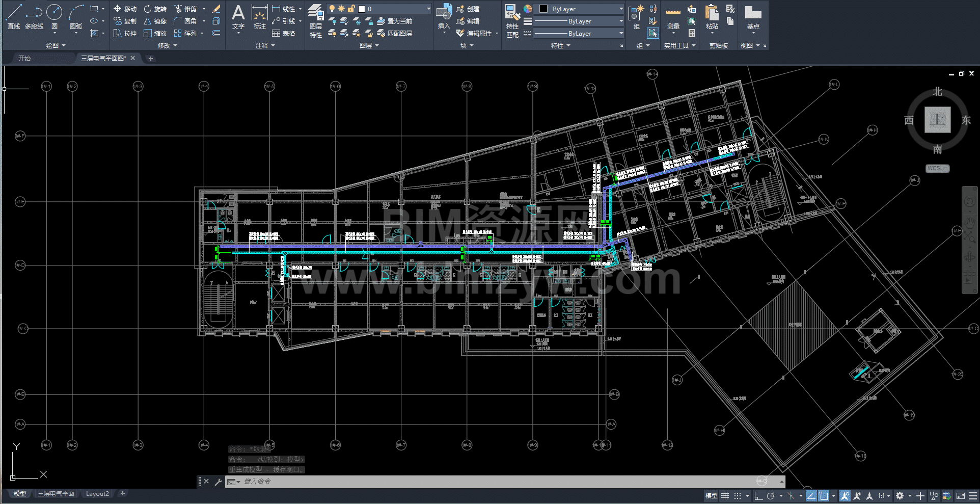This screenshot has height=504, width=980.
Task: Switch to the 开始 start tab
Action: click(24, 58)
